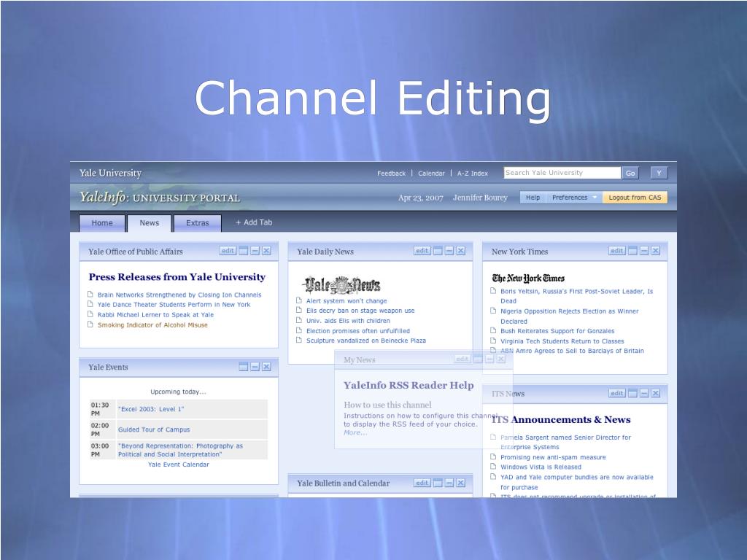Maximize the Yale Bulletin and Calendar channel
Viewport: 747px width, 560px height.
(x=438, y=483)
